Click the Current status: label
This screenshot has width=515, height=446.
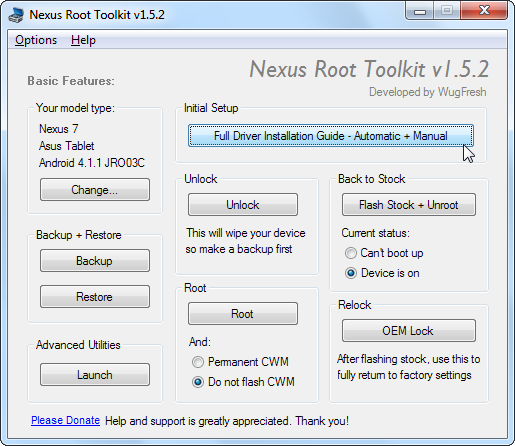click(375, 233)
